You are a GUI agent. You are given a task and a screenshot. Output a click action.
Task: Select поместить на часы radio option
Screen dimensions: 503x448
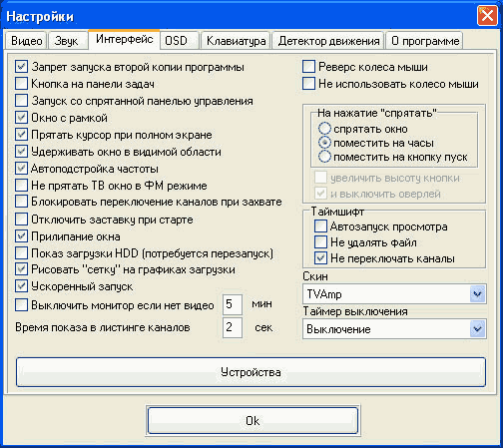point(324,143)
